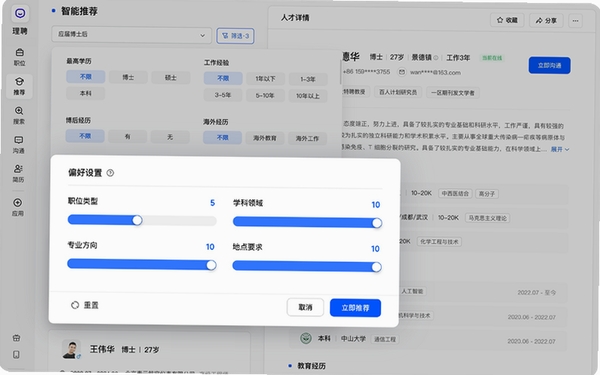Image resolution: width=600 pixels, height=375 pixels.
Task: Open the 应用 sidebar section
Action: pyautogui.click(x=18, y=207)
